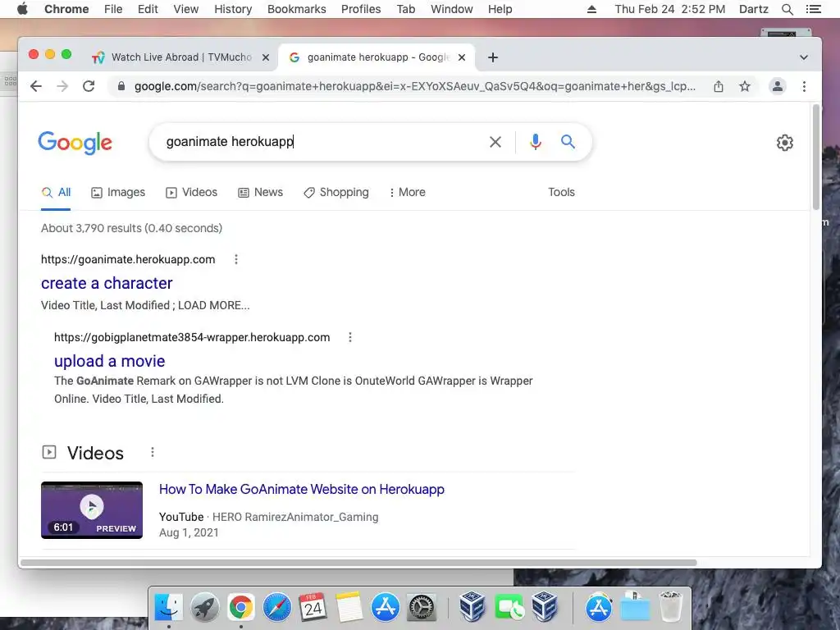
Task: Open the Chrome app menu
Action: pos(66,9)
